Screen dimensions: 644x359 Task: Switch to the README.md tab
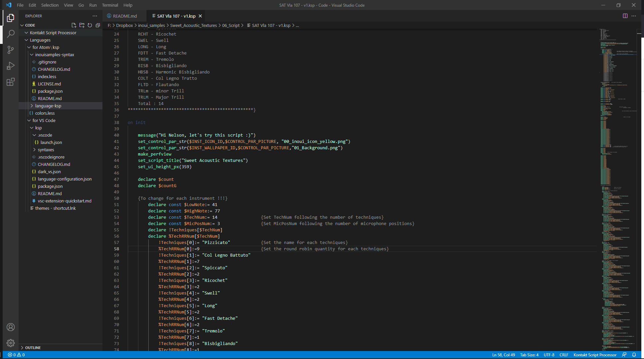(x=125, y=16)
